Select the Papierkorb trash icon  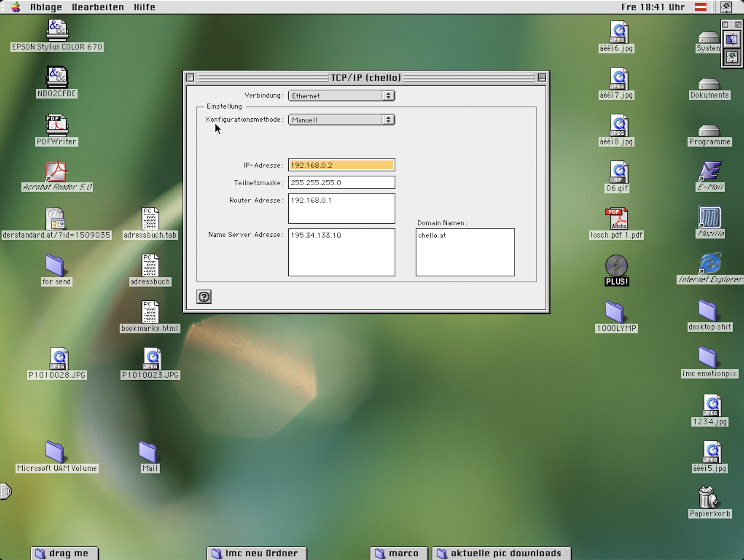tap(708, 498)
